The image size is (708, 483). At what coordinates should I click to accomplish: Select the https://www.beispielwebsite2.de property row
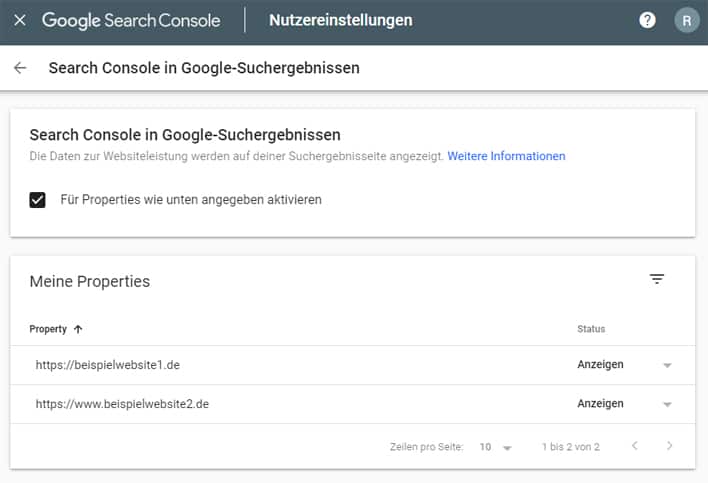click(122, 404)
